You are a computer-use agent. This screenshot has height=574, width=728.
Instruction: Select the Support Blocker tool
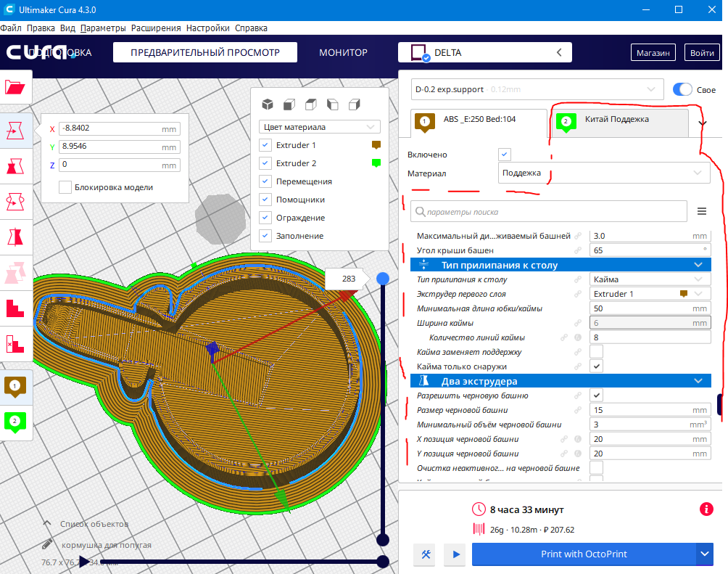click(x=15, y=308)
